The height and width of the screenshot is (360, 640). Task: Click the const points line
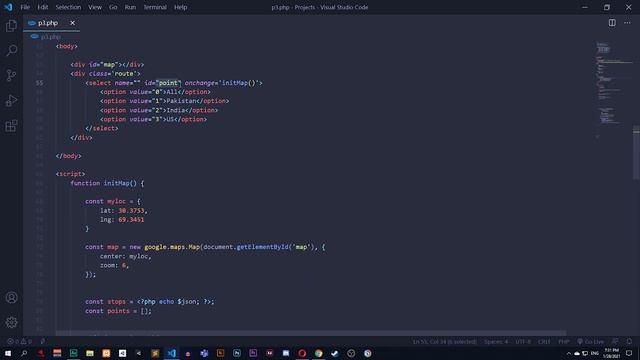point(118,311)
